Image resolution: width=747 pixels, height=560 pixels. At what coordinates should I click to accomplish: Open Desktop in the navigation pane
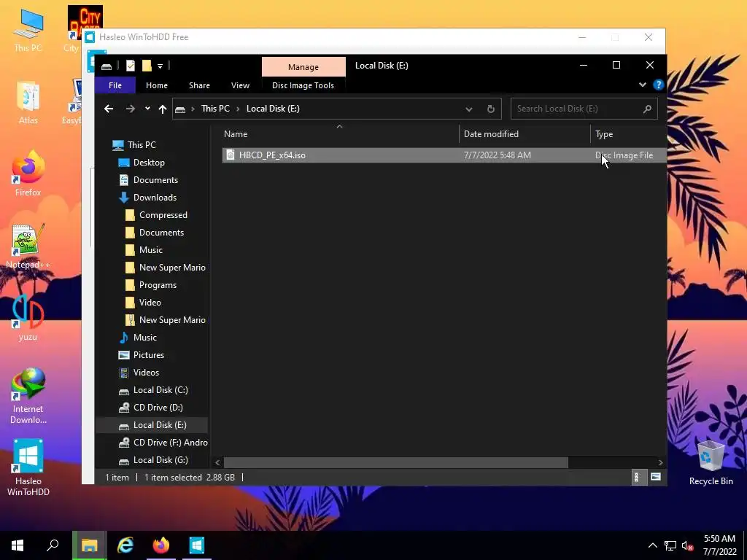(x=149, y=163)
